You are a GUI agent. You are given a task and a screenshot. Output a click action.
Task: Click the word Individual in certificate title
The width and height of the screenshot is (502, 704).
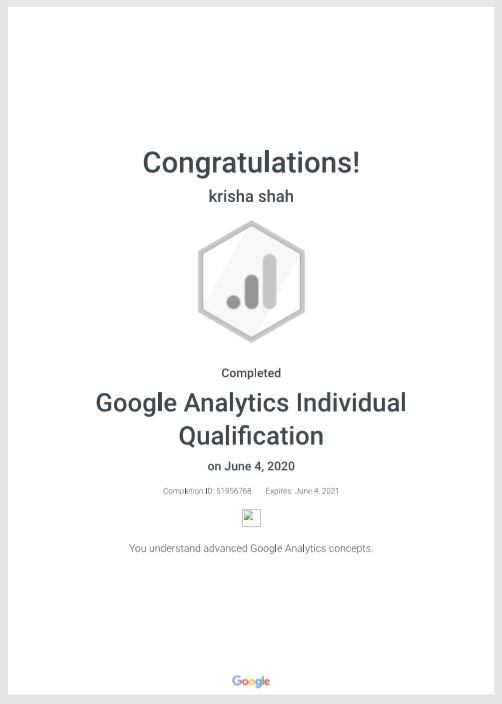(351, 402)
